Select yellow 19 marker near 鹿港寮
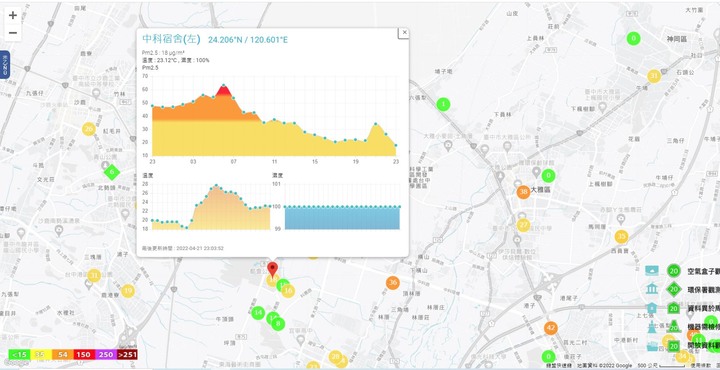 [128, 291]
